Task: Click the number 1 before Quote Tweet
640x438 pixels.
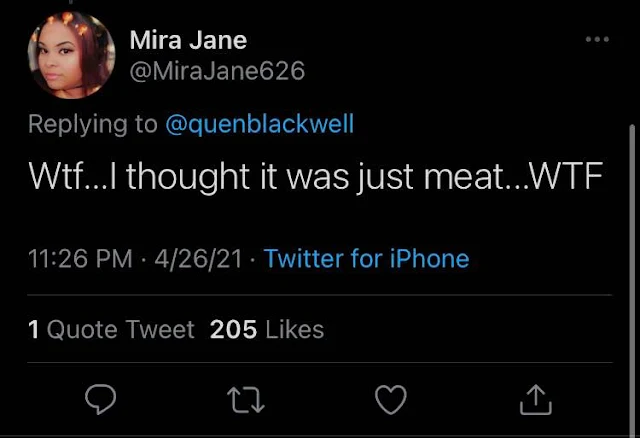Action: pos(34,329)
